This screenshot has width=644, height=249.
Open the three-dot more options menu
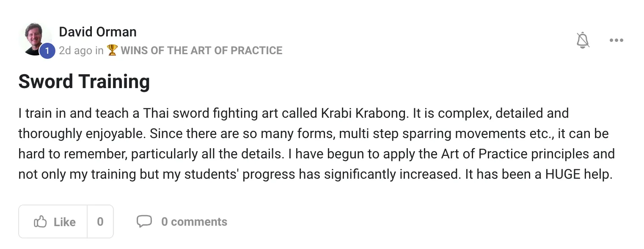pos(616,41)
